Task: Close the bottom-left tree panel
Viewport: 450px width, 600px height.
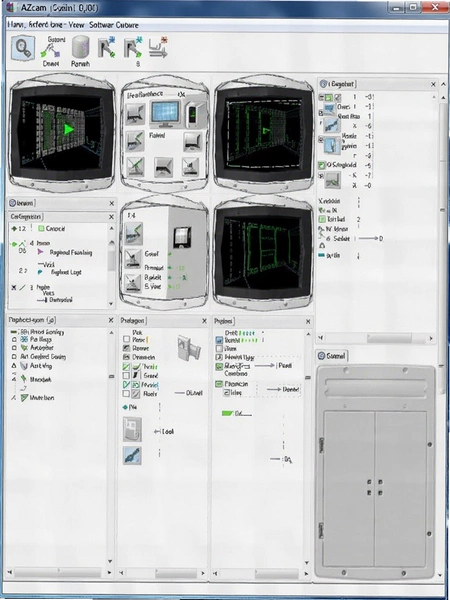Action: pyautogui.click(x=111, y=320)
